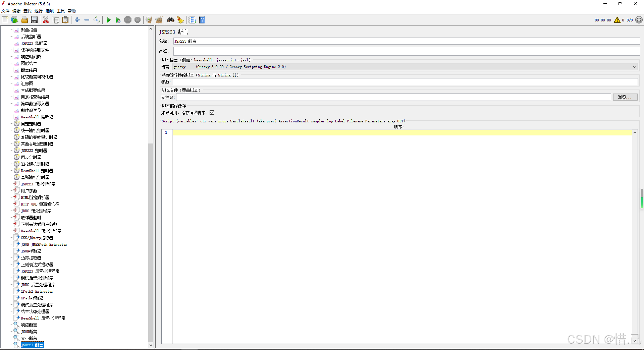Select HTTP URL 重写修饰符 tree item
Viewport: 644px width, 350px height.
40,204
